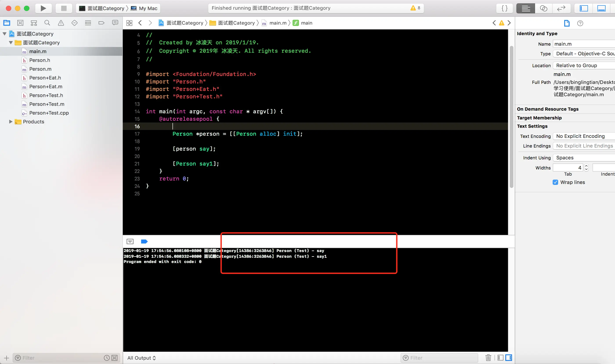The width and height of the screenshot is (615, 364).
Task: Expand the Products folder
Action: 11,122
